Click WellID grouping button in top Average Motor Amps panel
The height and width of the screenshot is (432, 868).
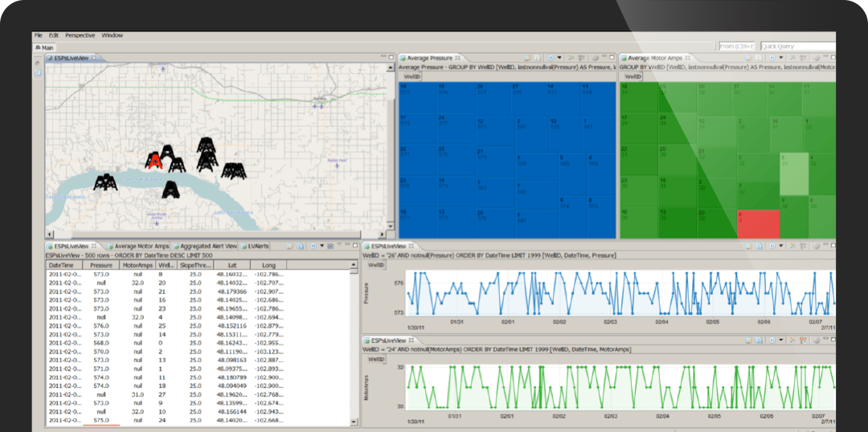632,77
